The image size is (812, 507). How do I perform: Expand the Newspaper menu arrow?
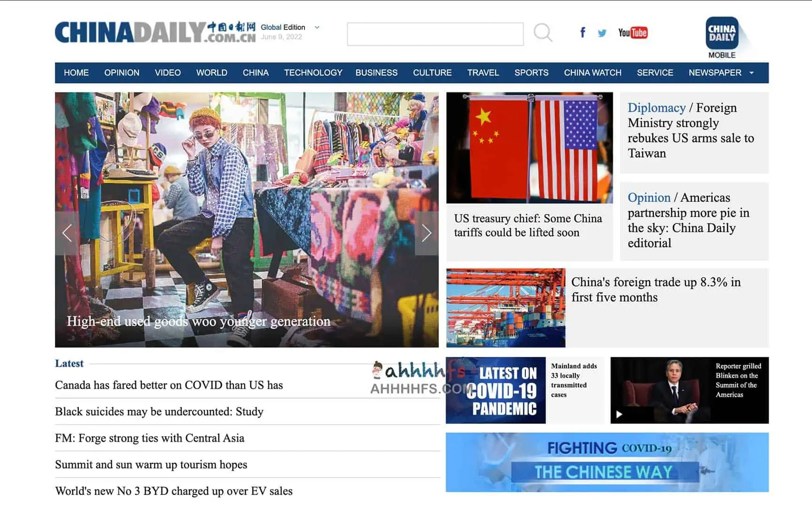751,73
